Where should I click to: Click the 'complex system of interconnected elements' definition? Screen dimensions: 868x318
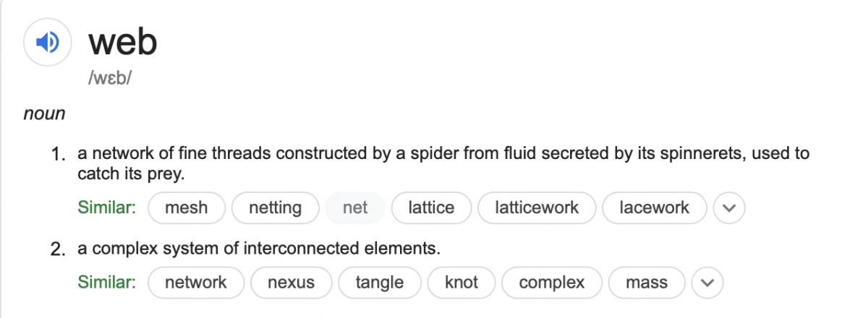[259, 249]
